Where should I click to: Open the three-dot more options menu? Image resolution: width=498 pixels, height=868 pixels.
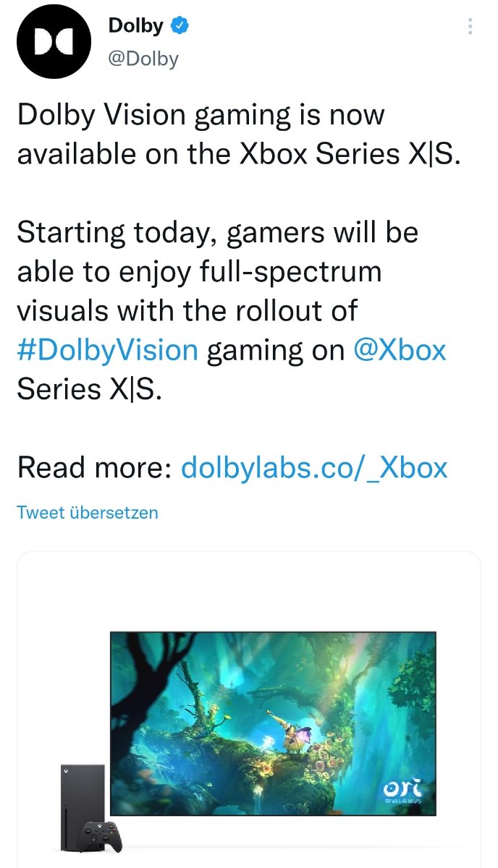click(470, 27)
